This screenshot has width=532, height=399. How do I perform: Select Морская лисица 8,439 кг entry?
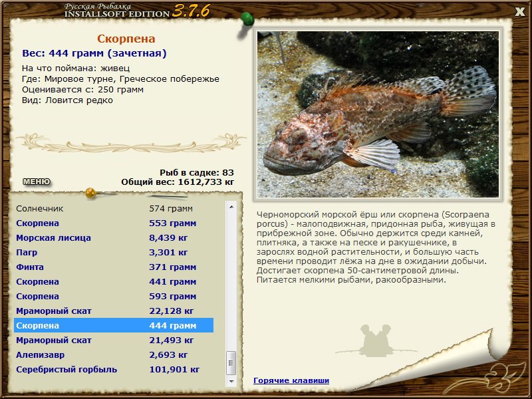click(114, 238)
